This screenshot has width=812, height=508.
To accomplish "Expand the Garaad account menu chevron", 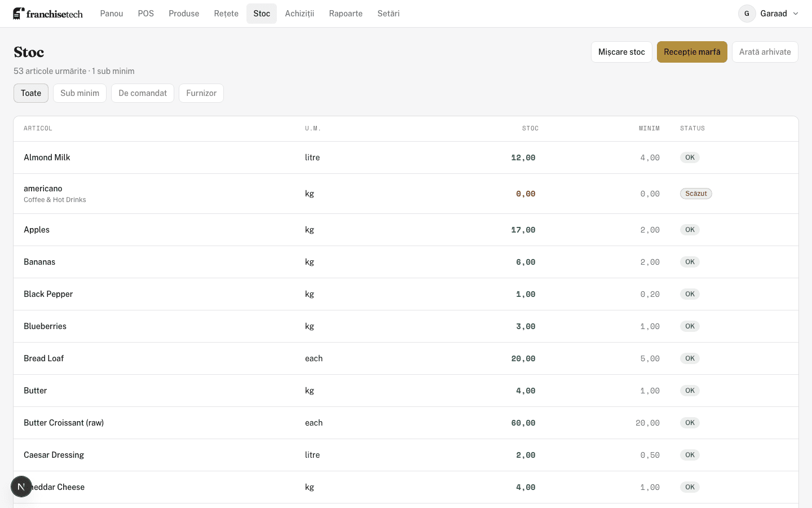I will click(x=796, y=14).
